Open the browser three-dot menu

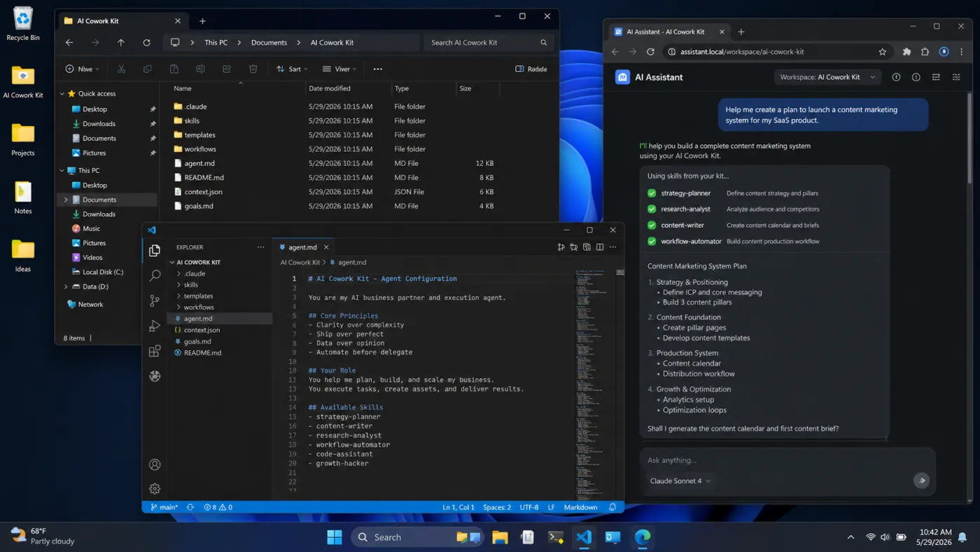961,52
